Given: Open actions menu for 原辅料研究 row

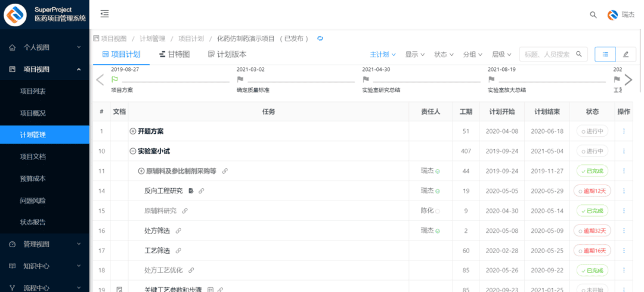Looking at the screenshot, I should point(624,211).
